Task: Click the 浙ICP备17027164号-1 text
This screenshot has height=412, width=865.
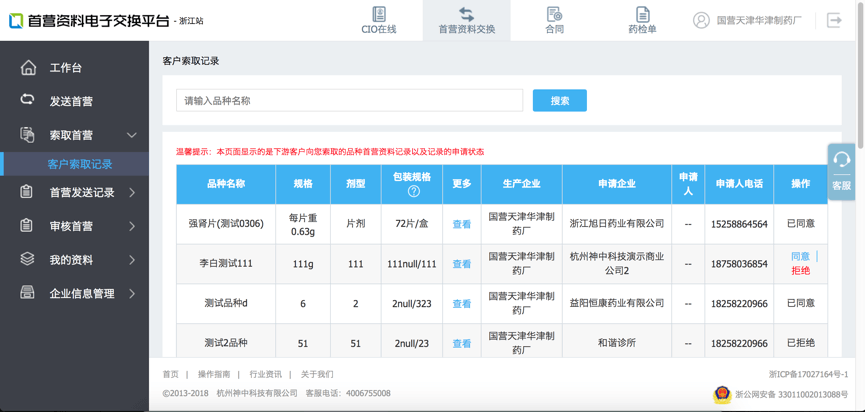Action: pyautogui.click(x=808, y=374)
